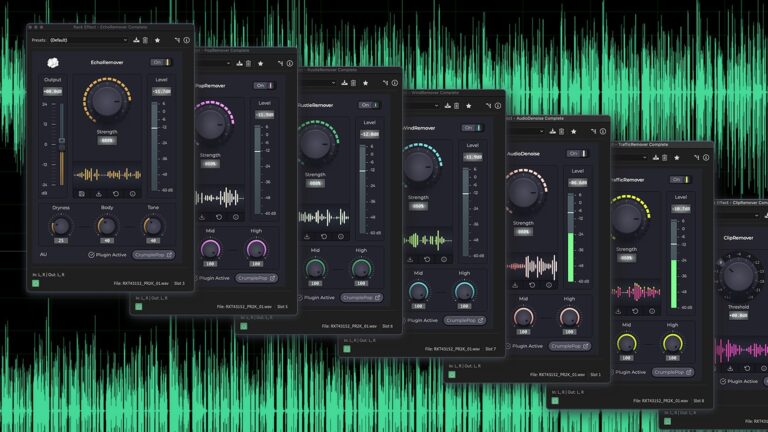Favorite star icon in TrafficRemover window

[677, 158]
